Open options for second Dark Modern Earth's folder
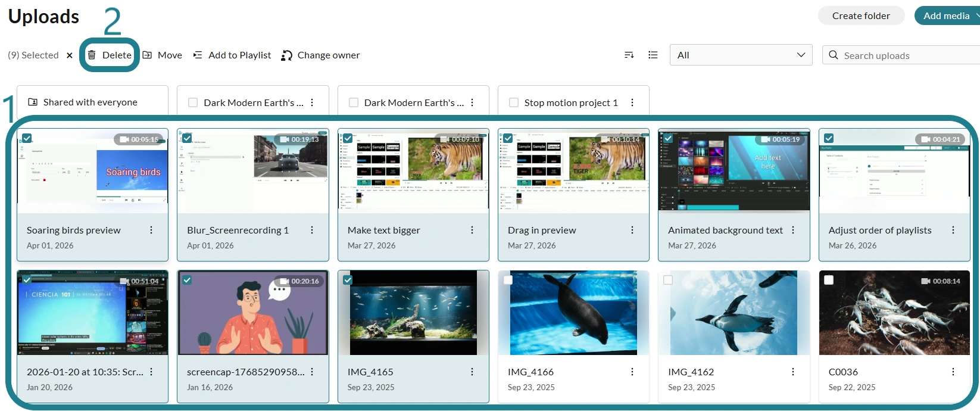 tap(472, 102)
